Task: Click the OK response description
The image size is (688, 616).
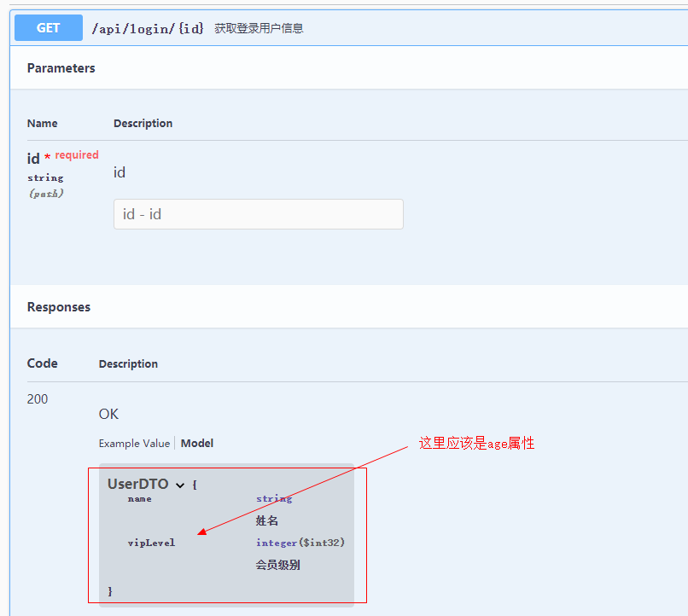Action: click(108, 414)
